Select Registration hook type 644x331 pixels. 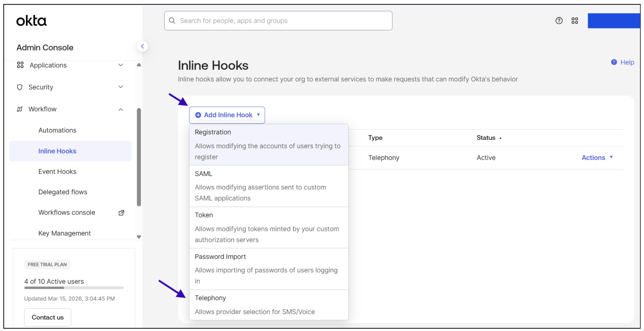click(x=269, y=145)
